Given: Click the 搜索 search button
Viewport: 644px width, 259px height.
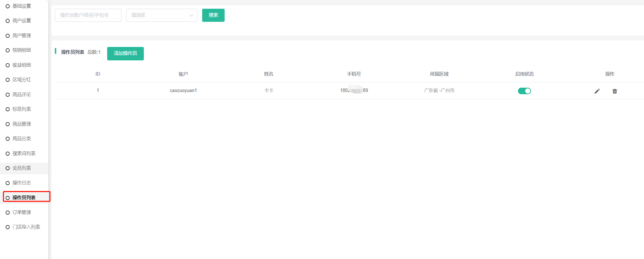Looking at the screenshot, I should [213, 15].
